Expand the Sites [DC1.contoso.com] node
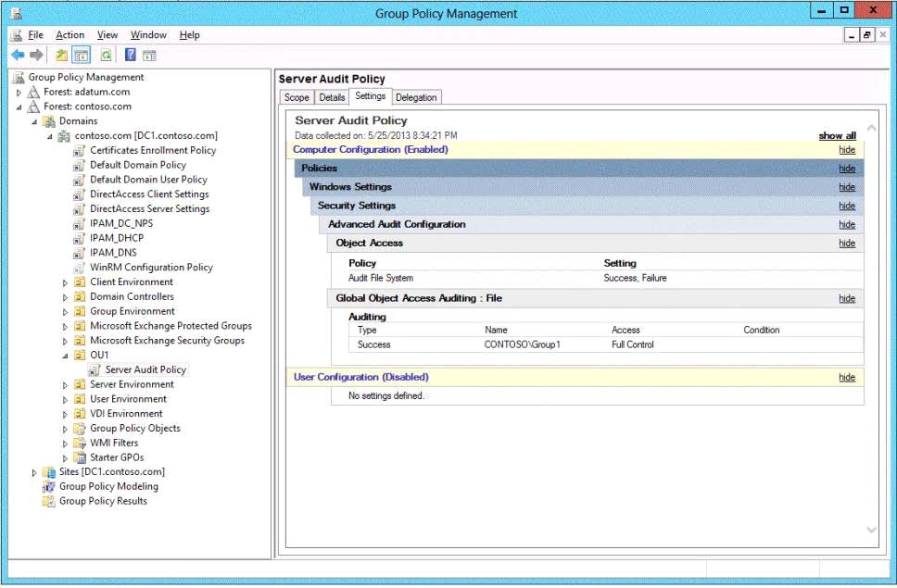 (35, 472)
